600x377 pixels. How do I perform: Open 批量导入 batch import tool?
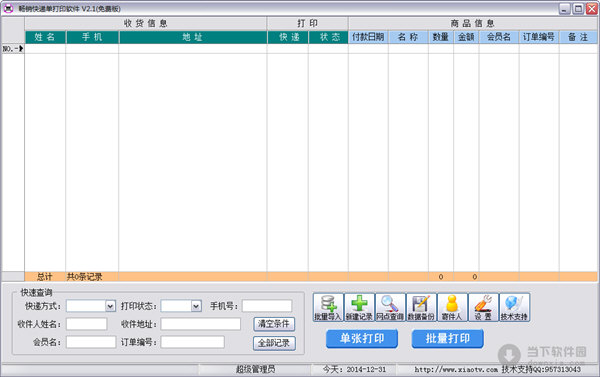click(328, 307)
